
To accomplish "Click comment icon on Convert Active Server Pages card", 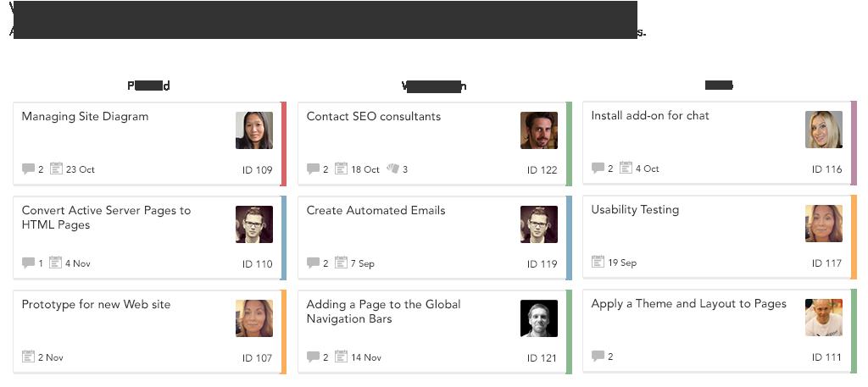I will tap(28, 263).
